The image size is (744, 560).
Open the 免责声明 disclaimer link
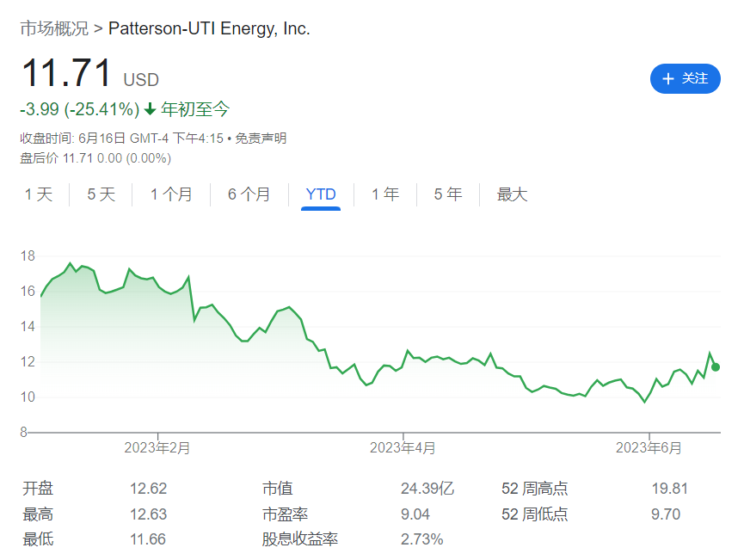point(261,138)
